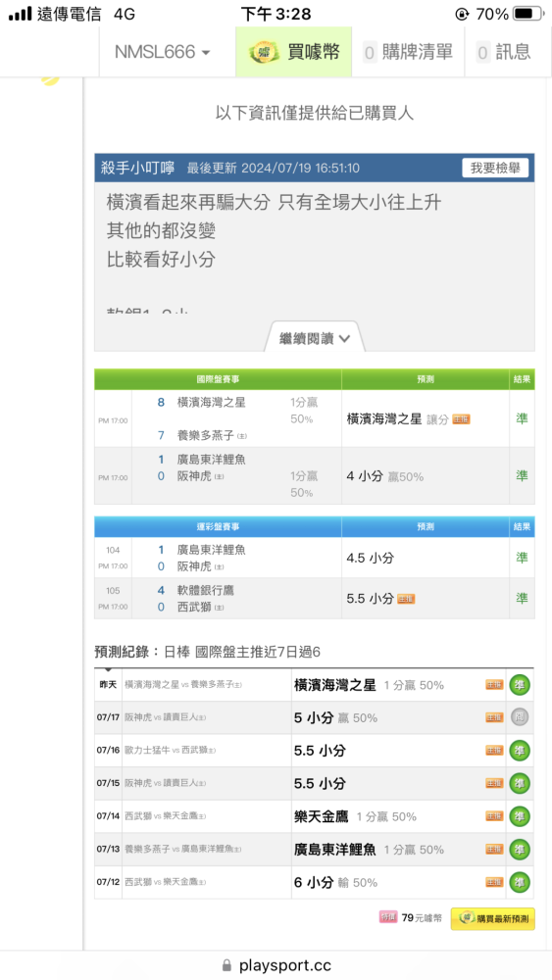This screenshot has width=552, height=980.
Task: Click 樂天金鷹 1分贏 50% prediction
Action: 355,817
